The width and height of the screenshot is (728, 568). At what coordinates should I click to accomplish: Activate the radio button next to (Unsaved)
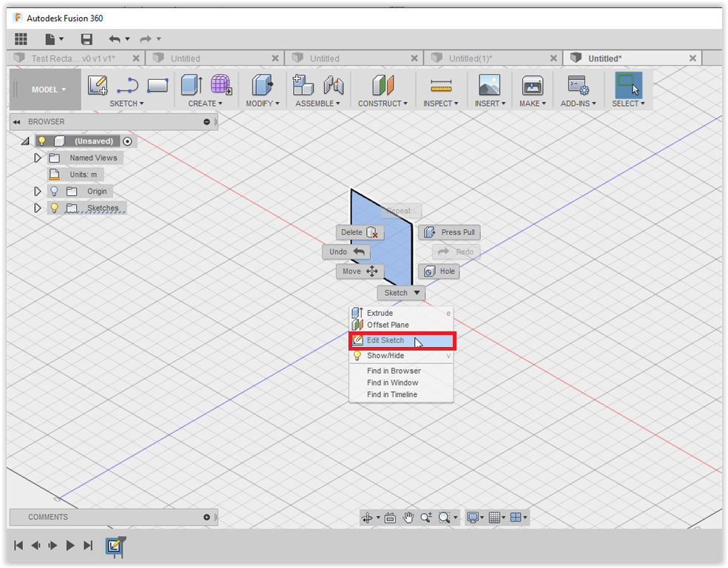coord(127,141)
